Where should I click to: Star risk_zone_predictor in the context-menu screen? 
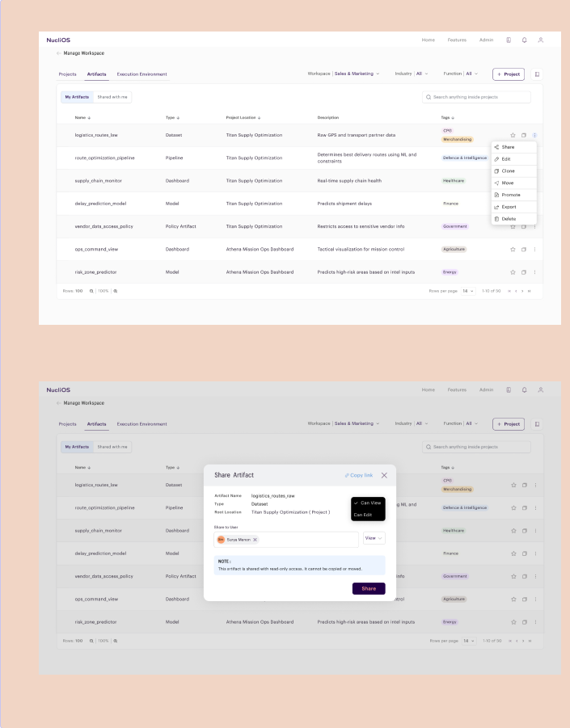513,272
